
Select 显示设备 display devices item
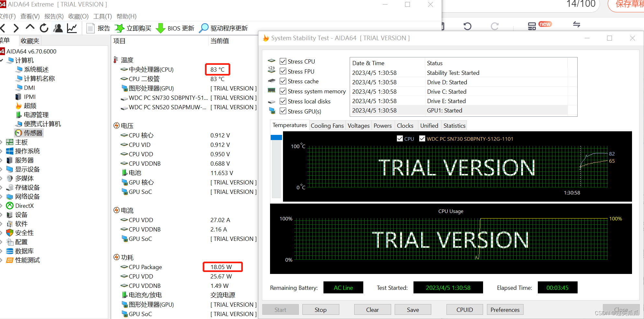[x=23, y=169]
